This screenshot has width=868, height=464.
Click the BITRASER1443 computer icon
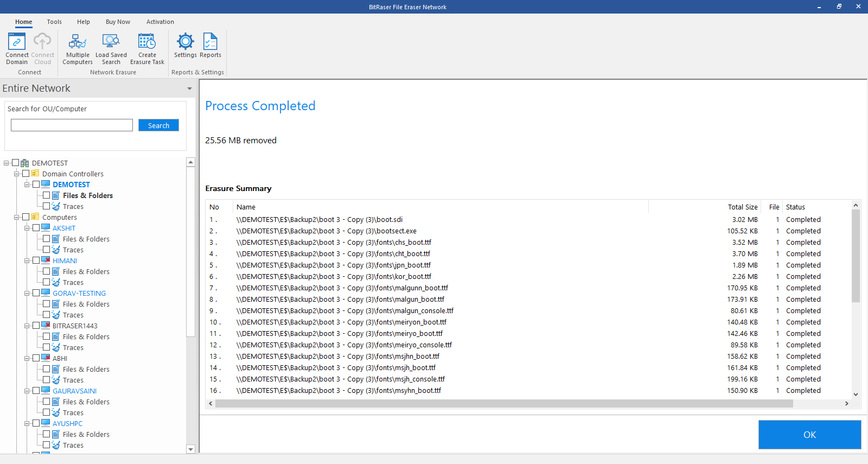(x=46, y=326)
